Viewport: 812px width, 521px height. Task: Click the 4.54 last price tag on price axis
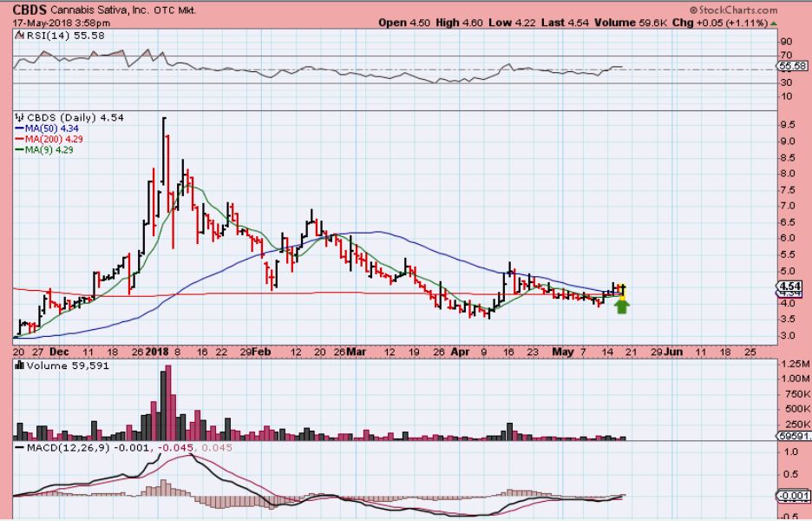pos(791,287)
